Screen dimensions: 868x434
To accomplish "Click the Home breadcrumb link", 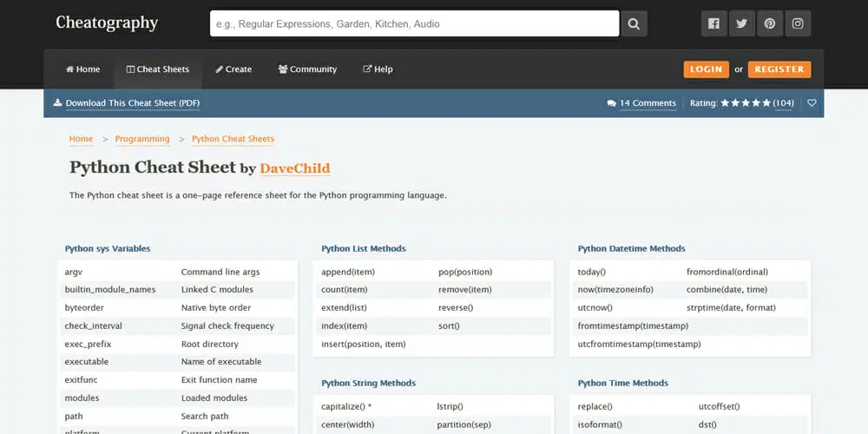I will coord(81,139).
